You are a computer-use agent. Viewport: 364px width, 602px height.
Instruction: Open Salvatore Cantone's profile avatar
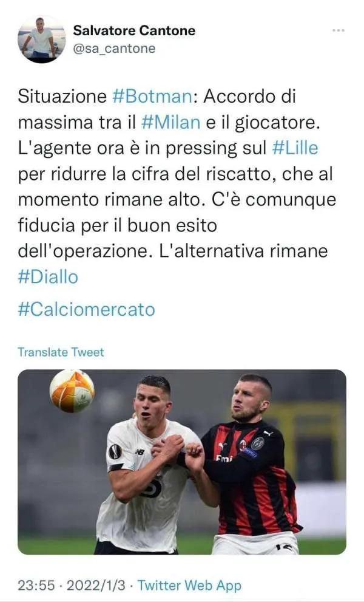point(41,39)
